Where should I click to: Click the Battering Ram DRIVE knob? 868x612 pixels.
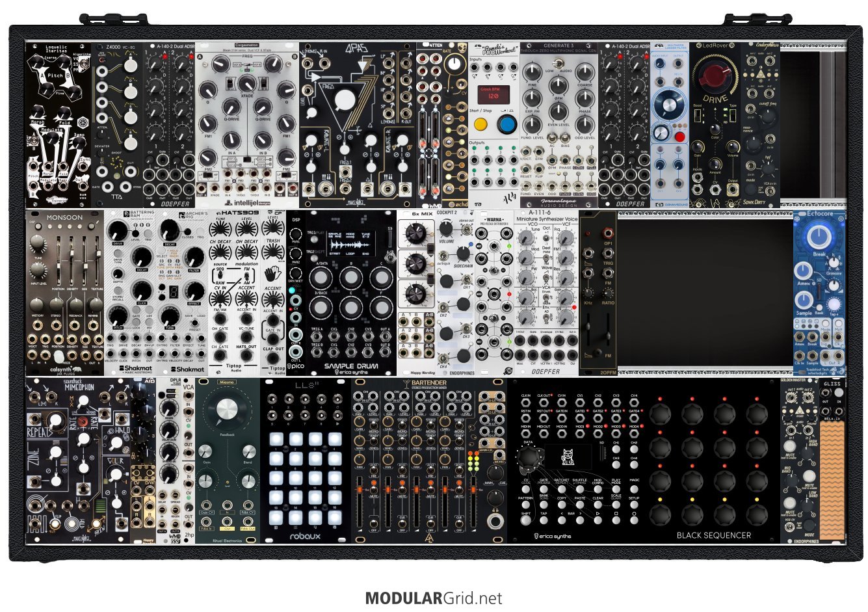[118, 230]
